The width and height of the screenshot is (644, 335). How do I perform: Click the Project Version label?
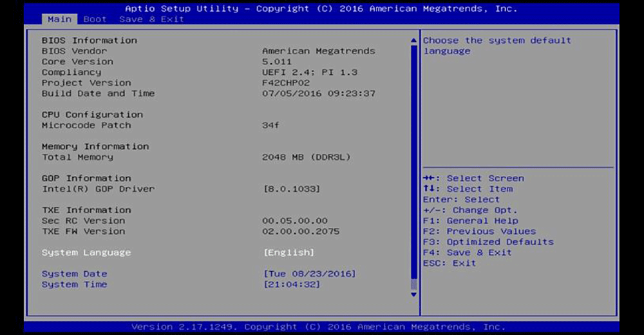point(86,83)
